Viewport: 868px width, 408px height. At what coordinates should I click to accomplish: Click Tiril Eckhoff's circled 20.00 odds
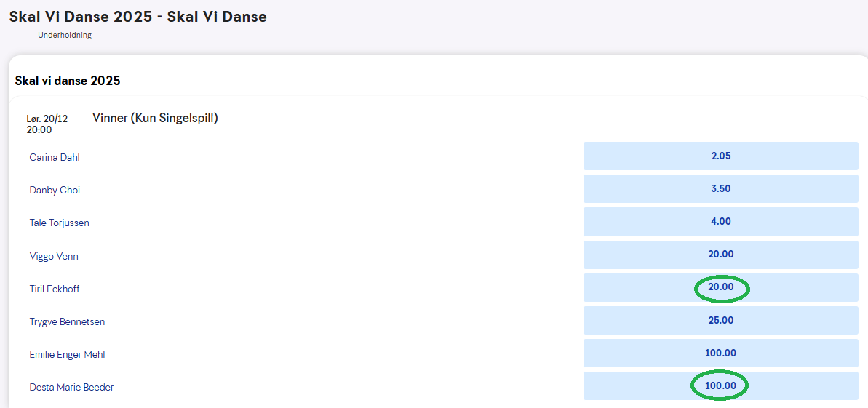coord(720,288)
